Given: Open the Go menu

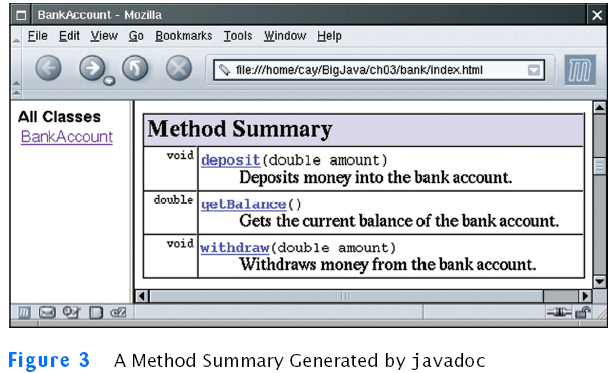Looking at the screenshot, I should (136, 36).
